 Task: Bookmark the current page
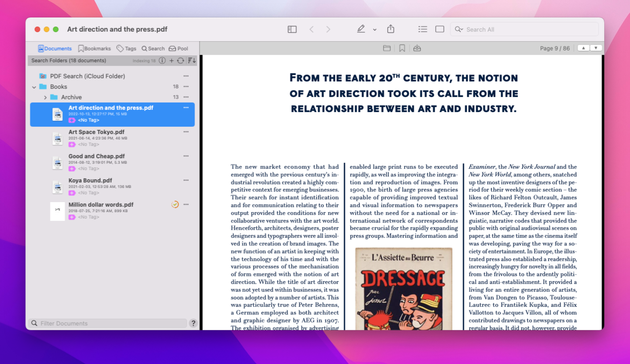pyautogui.click(x=402, y=48)
